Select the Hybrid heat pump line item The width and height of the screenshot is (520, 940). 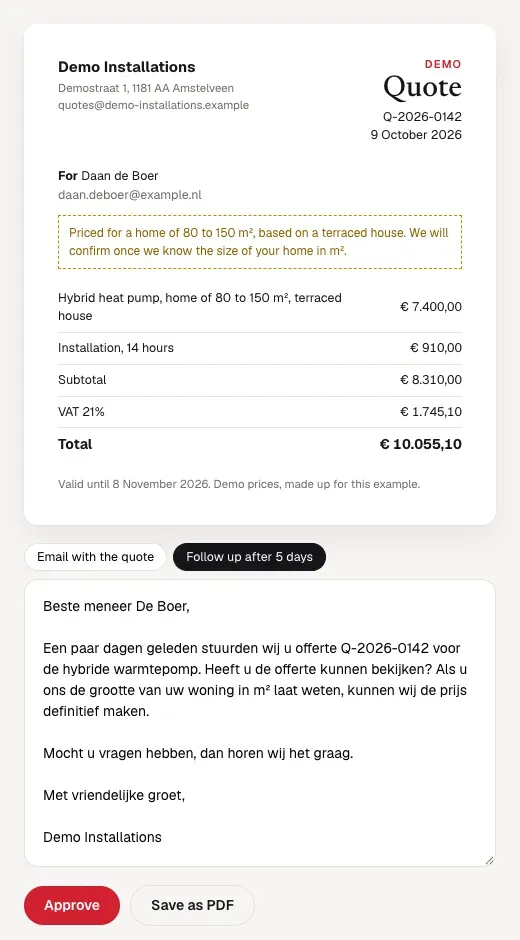pos(260,307)
